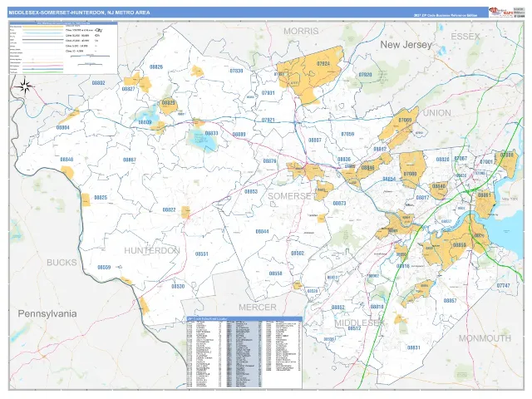Click ZIP code 08852

point(338,308)
